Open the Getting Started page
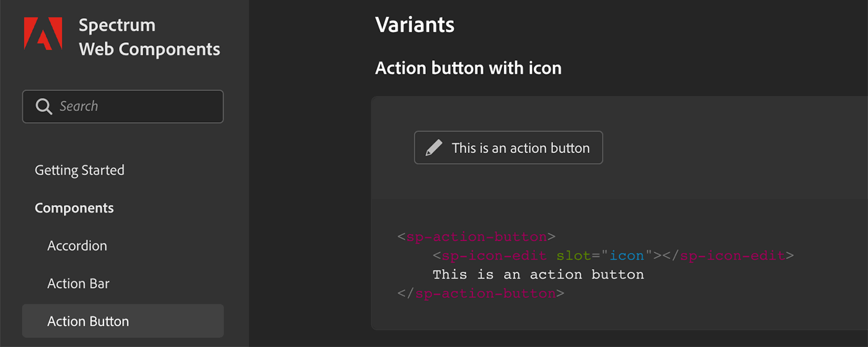 (79, 170)
